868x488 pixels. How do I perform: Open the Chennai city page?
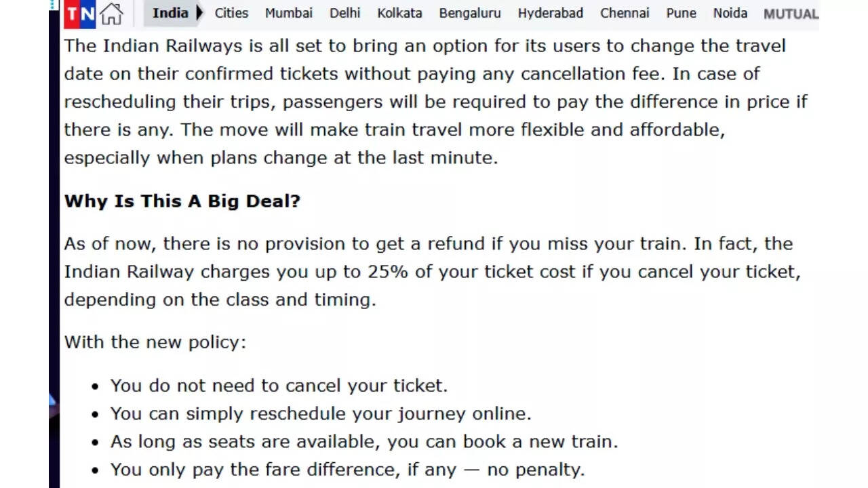625,13
